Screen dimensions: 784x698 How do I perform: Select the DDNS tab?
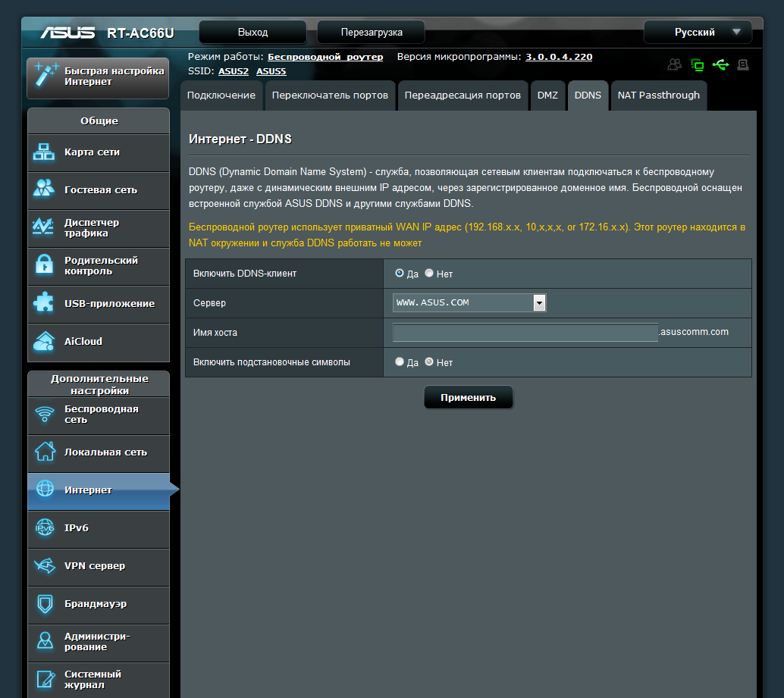tap(588, 95)
